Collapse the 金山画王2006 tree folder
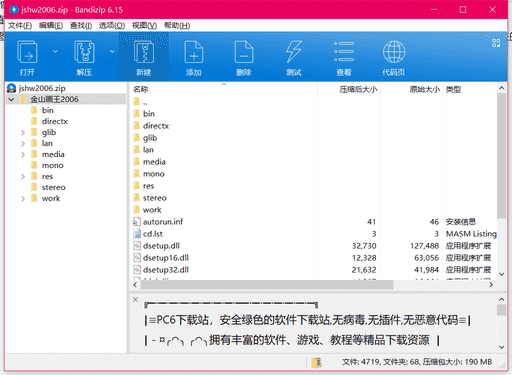Screen dimensions: 512x375 pyautogui.click(x=11, y=99)
